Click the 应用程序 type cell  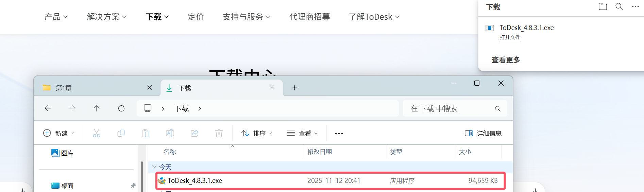(402, 180)
